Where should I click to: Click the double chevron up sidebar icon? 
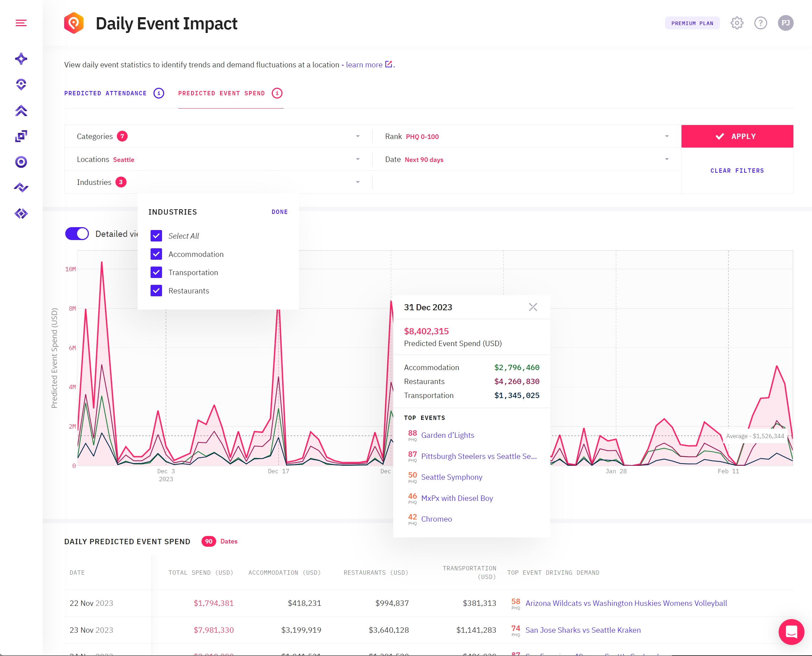coord(21,111)
